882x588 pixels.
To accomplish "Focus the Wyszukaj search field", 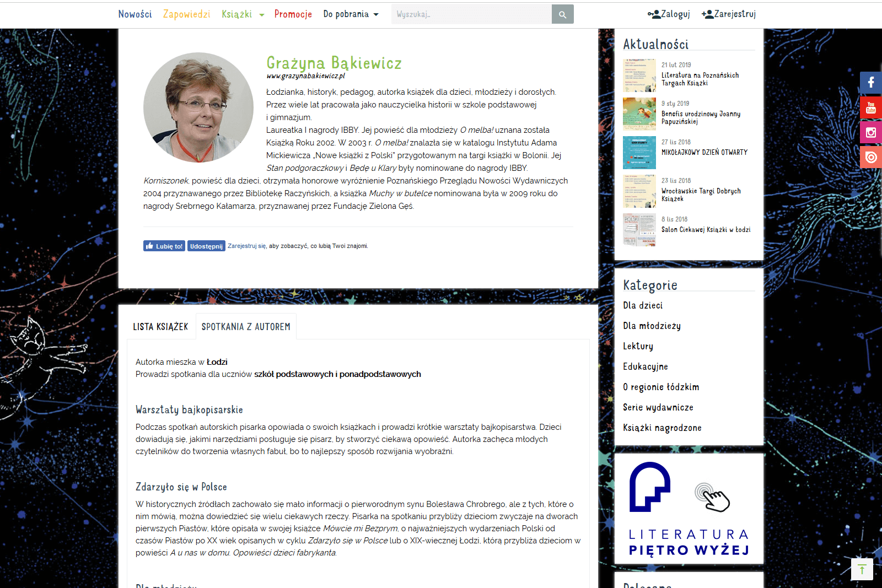I will [471, 14].
